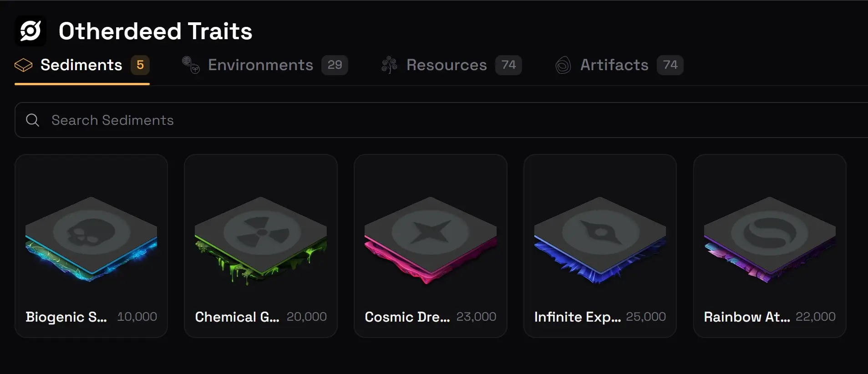The image size is (868, 374).
Task: Click the Infinite Exp... card title
Action: click(x=577, y=317)
